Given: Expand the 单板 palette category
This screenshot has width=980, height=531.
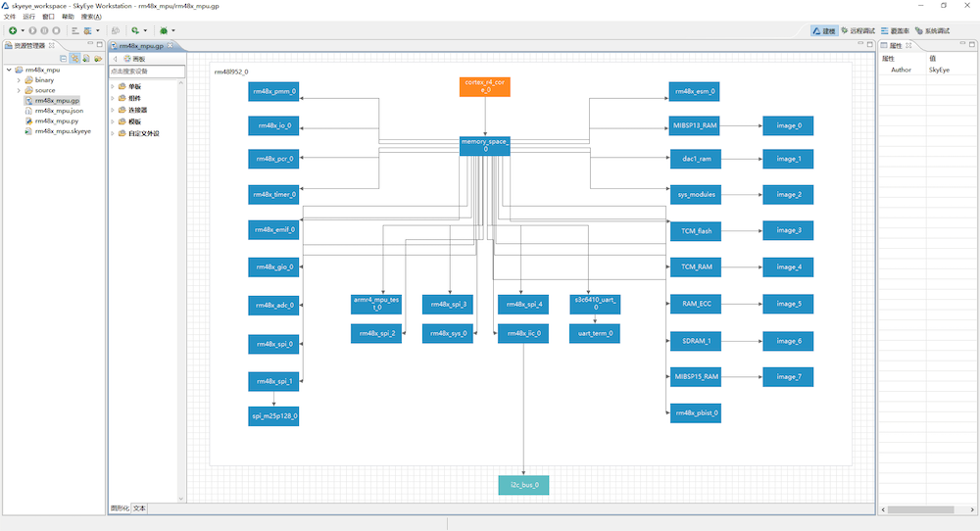Looking at the screenshot, I should pyautogui.click(x=113, y=86).
